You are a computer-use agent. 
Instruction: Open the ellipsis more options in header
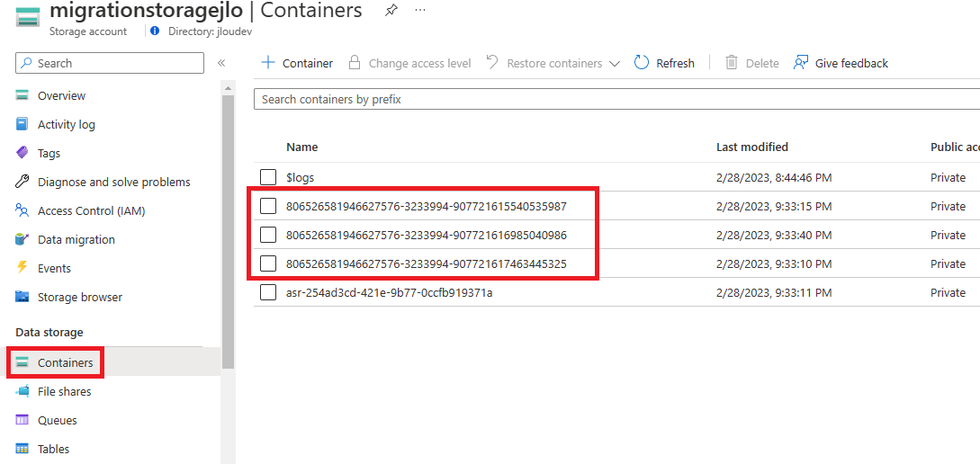click(420, 11)
